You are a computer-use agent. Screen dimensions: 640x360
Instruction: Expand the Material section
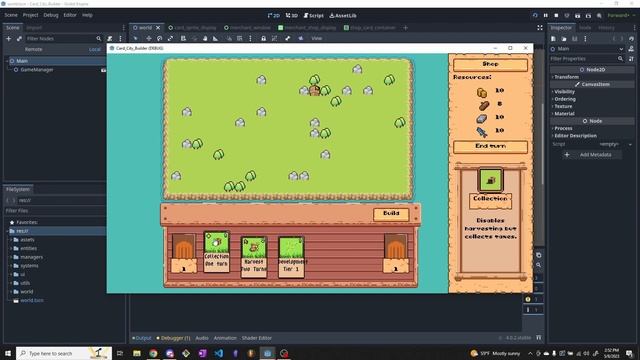click(564, 114)
